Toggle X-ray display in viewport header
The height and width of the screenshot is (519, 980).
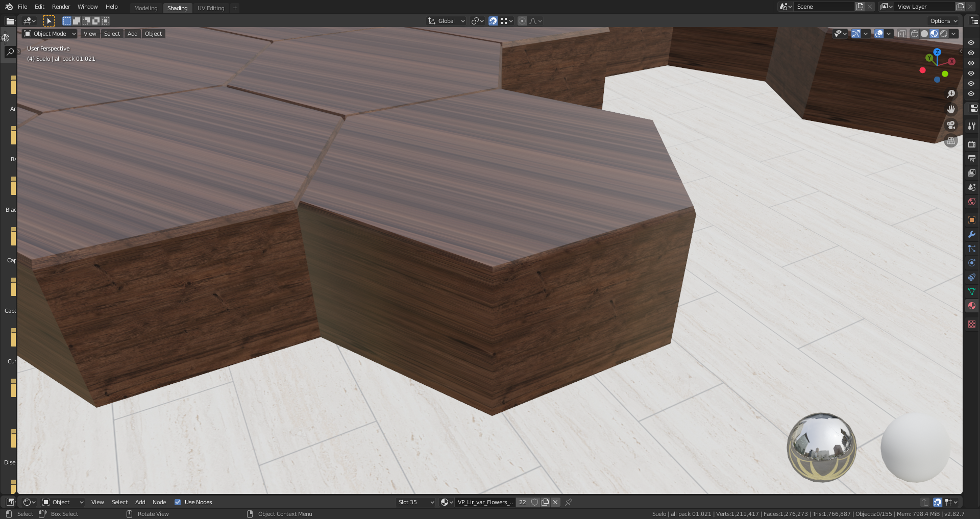click(x=902, y=34)
